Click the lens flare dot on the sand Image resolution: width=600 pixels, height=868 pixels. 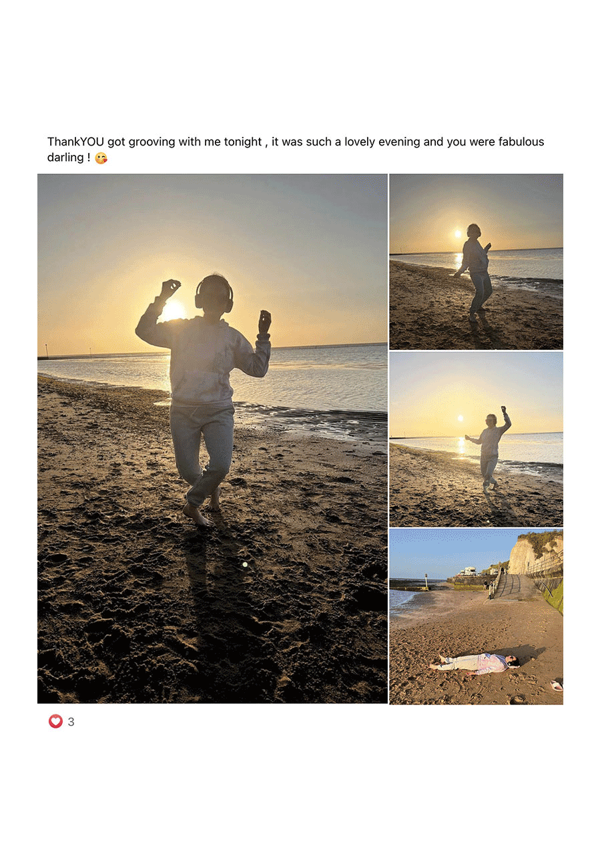245,564
